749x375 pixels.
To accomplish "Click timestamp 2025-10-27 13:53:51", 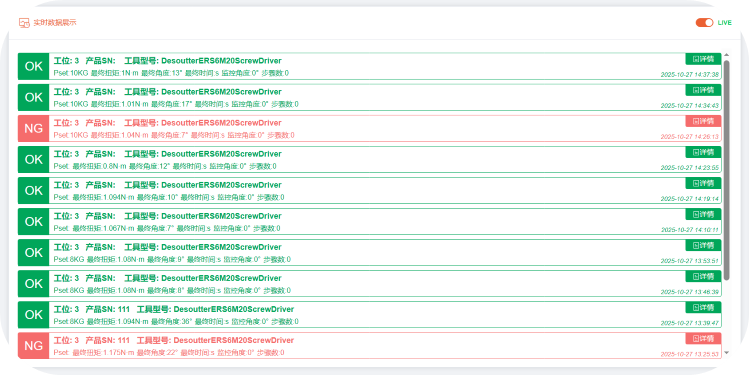I will [x=690, y=261].
